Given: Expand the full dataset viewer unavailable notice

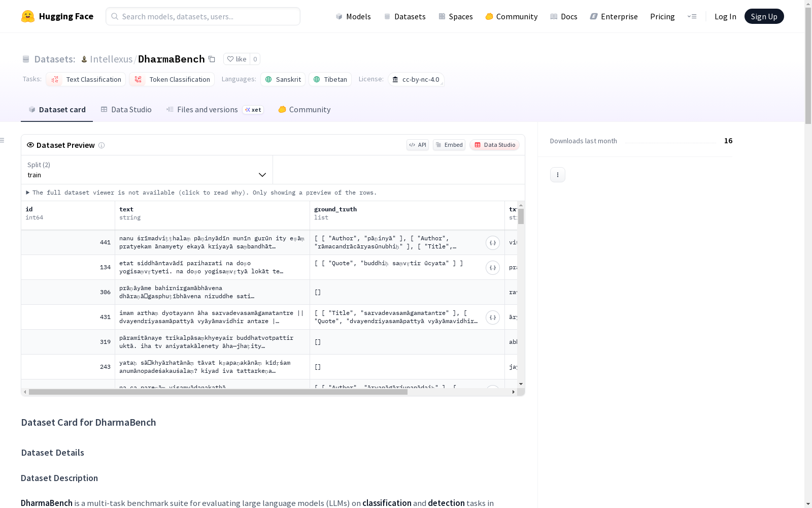Looking at the screenshot, I should pyautogui.click(x=201, y=193).
